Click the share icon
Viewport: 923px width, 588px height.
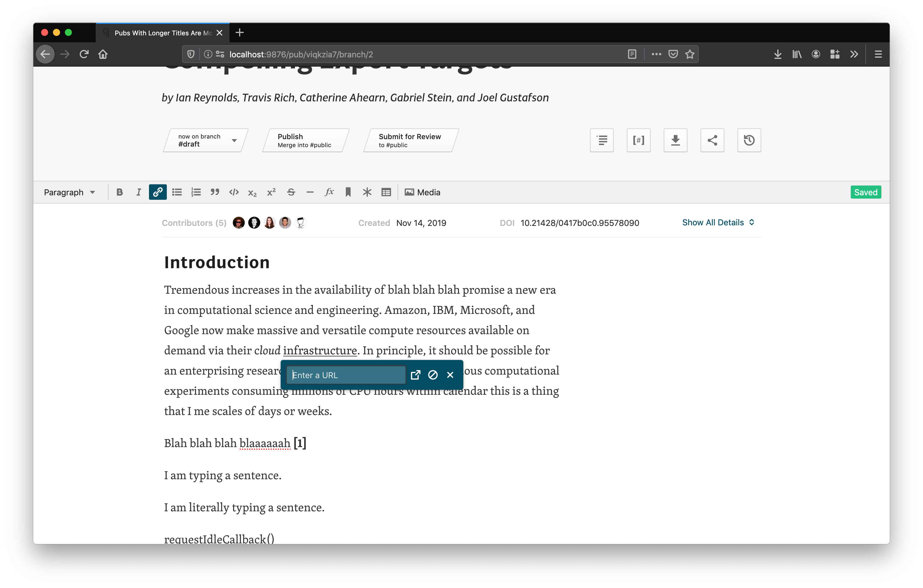click(712, 140)
